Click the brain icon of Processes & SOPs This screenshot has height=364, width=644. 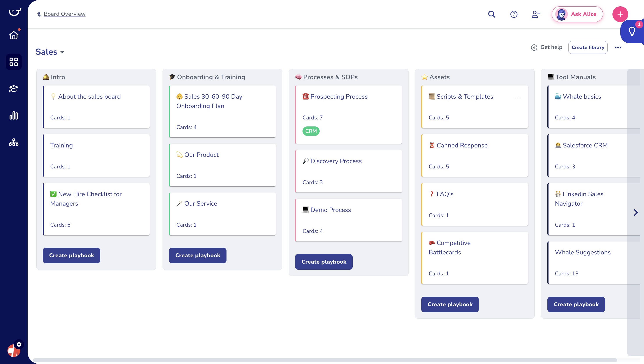(x=298, y=77)
